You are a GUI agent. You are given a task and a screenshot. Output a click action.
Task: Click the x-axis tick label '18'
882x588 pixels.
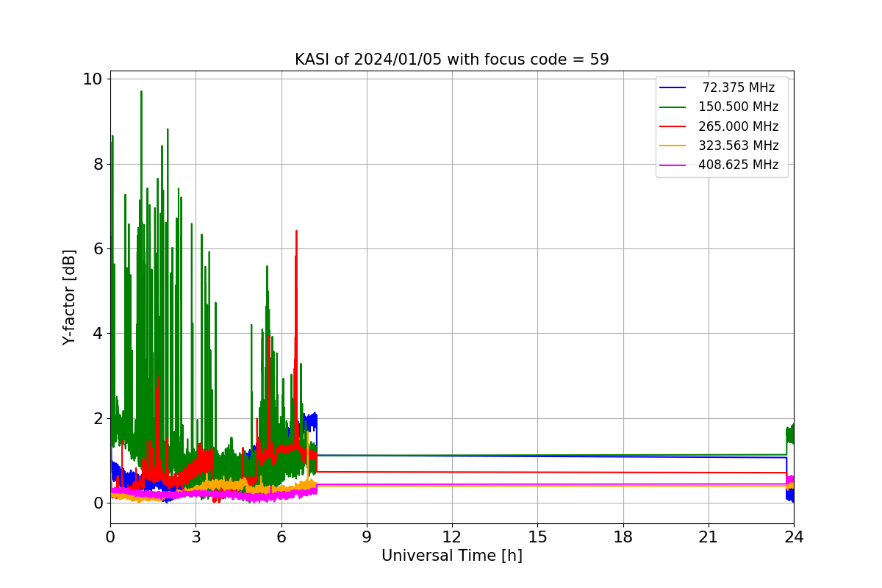coord(623,537)
